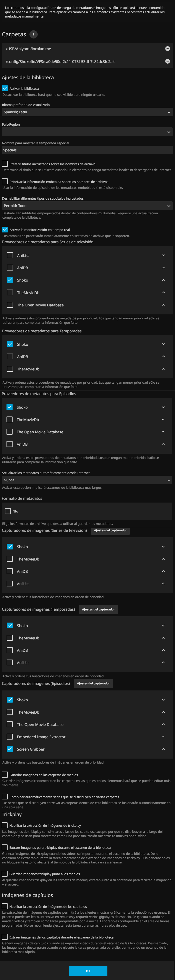Move AniDB up in episode metadata providers
This screenshot has height=980, width=175.
click(x=163, y=444)
